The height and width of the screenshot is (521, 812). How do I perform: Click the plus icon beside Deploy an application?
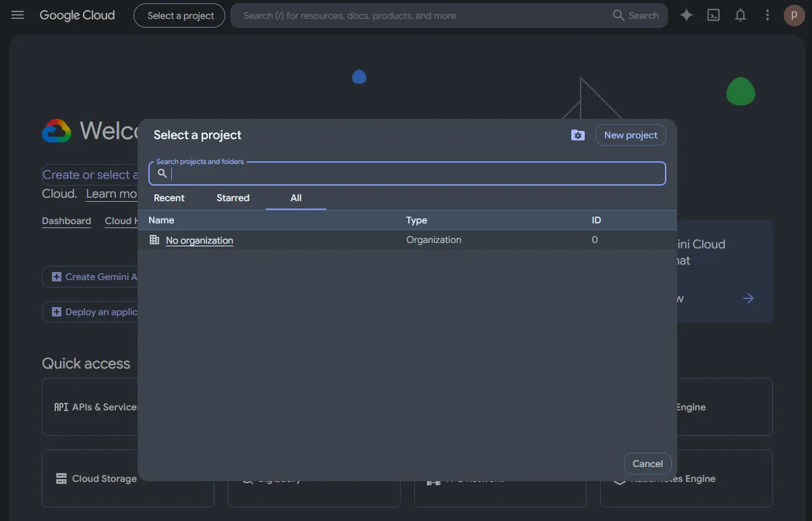[57, 312]
